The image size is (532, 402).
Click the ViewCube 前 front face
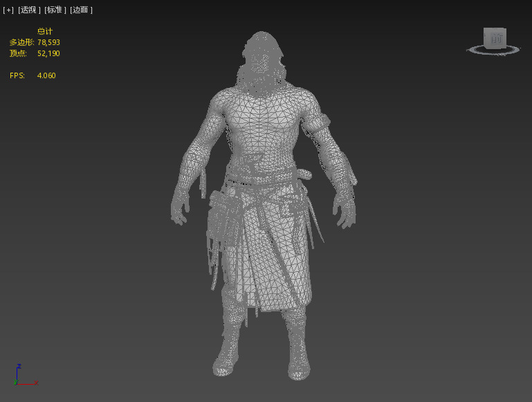point(496,38)
